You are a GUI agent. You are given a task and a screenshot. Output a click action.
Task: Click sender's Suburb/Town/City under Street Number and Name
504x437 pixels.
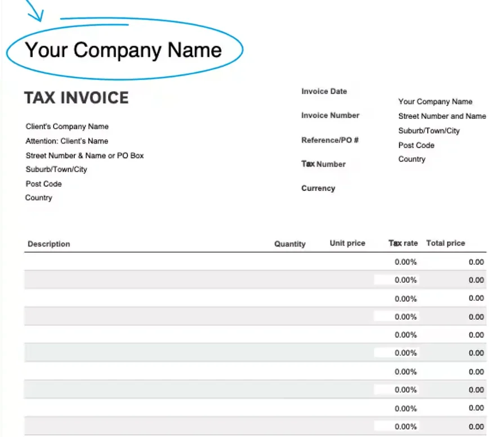[429, 131]
